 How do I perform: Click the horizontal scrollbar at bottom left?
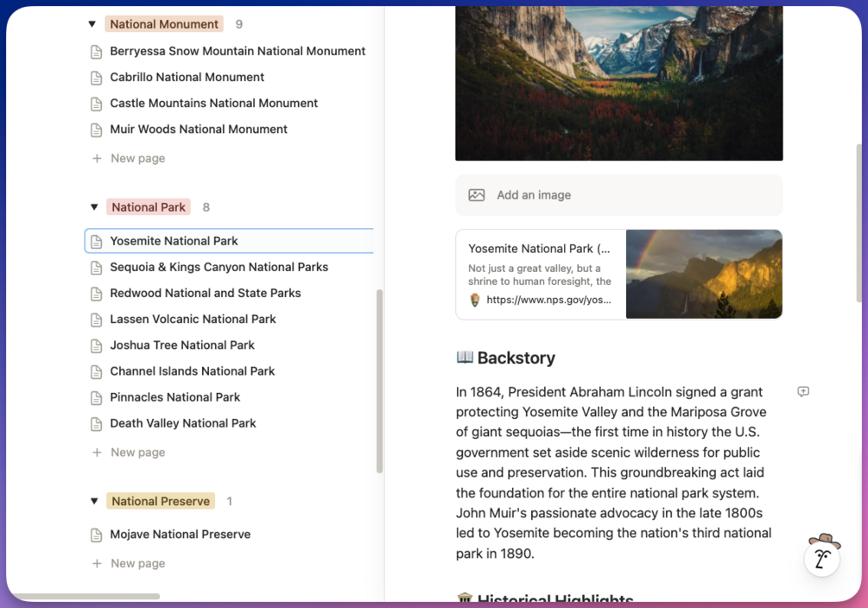coord(86,597)
